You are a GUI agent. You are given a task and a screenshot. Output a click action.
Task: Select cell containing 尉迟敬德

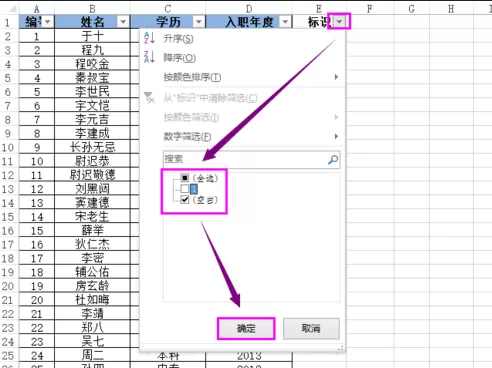[x=92, y=175]
